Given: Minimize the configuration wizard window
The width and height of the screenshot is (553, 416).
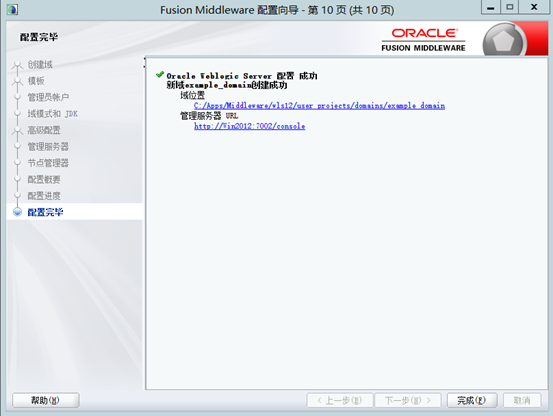Looking at the screenshot, I should coord(491,7).
